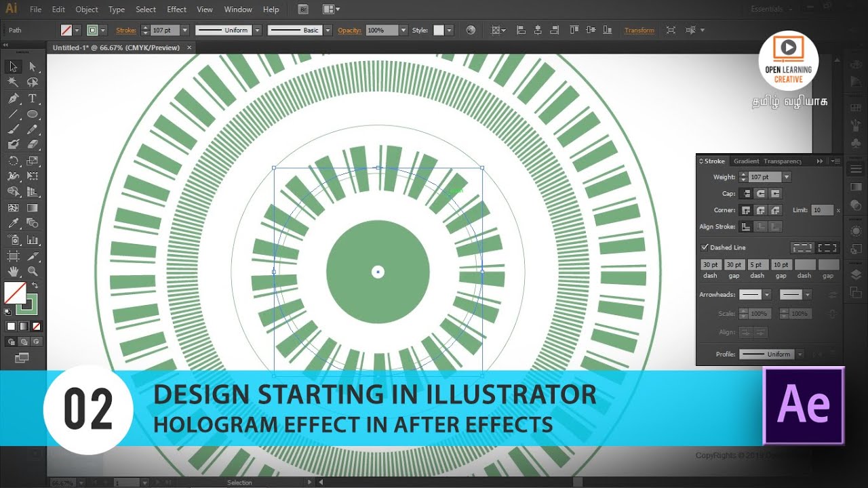Viewport: 868px width, 488px height.
Task: Pick the Magic Wand tool
Action: click(x=13, y=82)
